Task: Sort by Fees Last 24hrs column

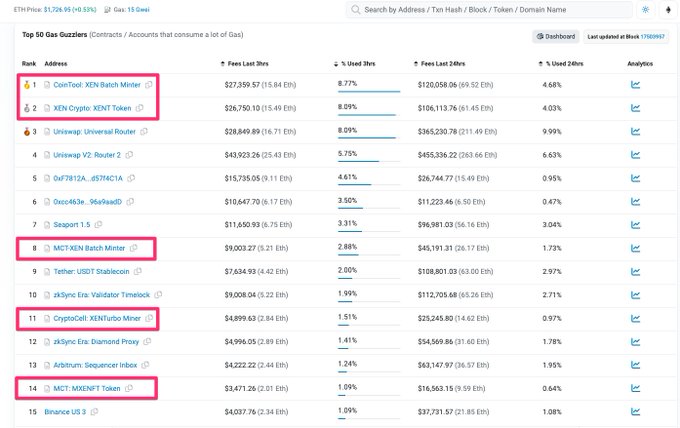Action: pos(439,64)
